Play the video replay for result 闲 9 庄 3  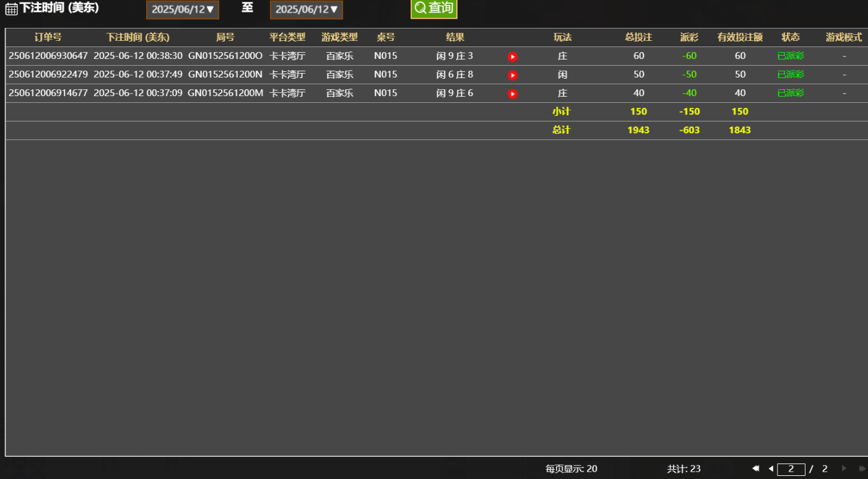512,56
